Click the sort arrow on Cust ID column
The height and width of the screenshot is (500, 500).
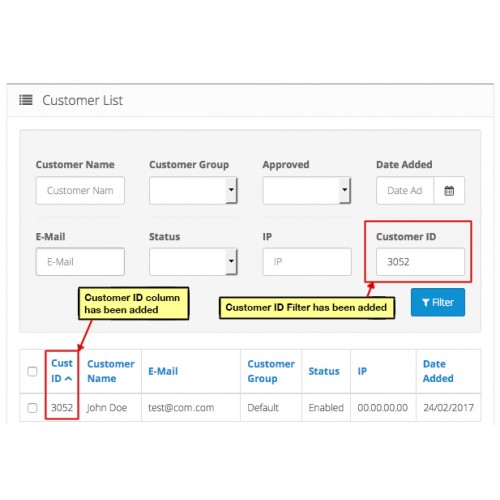tap(68, 379)
